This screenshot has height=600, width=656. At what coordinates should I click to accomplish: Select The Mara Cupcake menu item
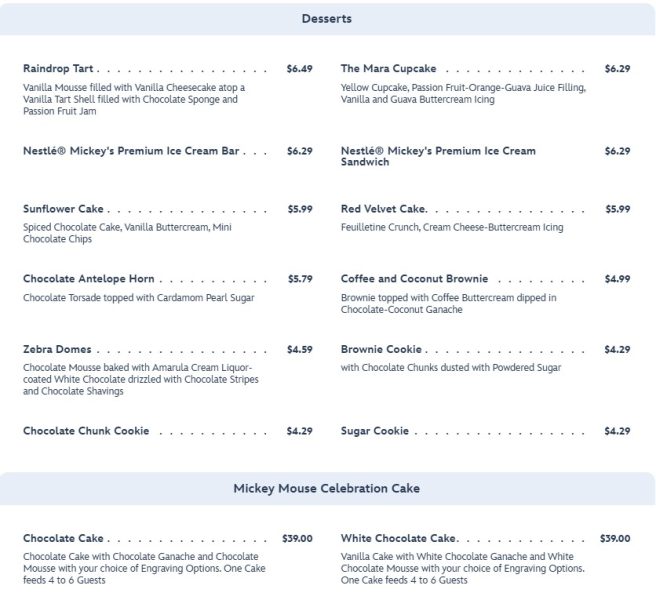tap(388, 69)
